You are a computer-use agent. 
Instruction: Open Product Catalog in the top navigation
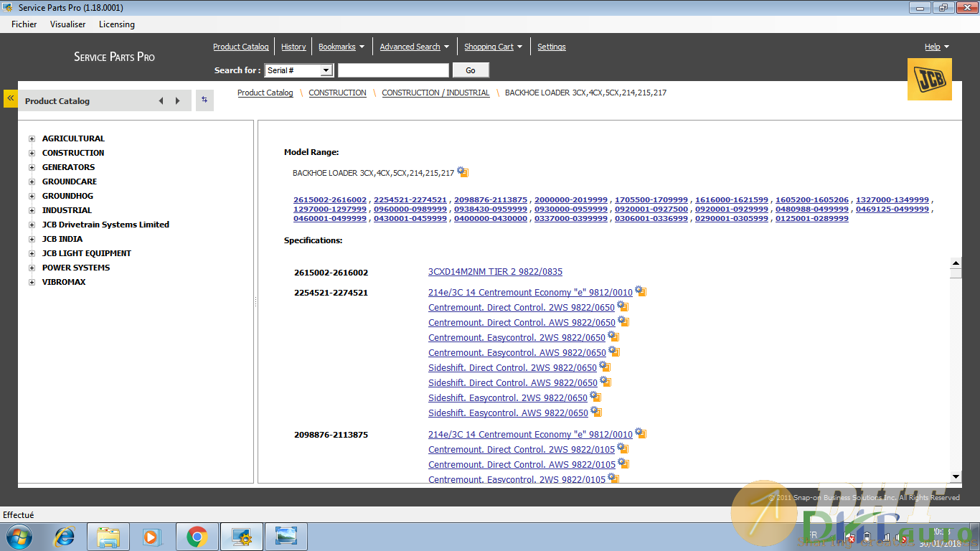241,47
